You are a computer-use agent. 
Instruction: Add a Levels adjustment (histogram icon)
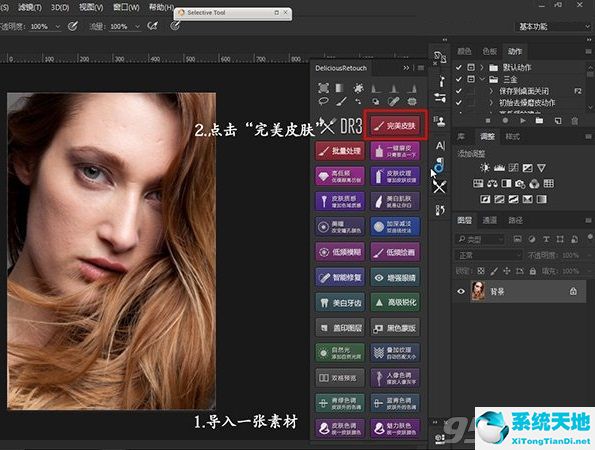499,168
